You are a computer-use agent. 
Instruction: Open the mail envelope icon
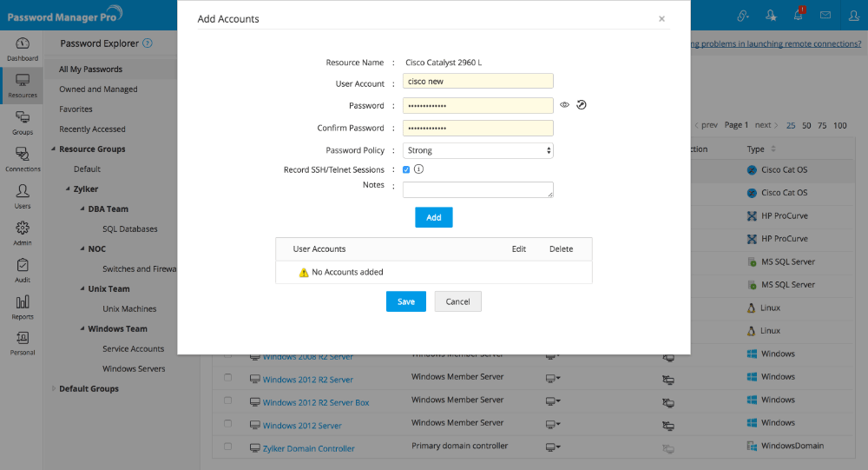point(825,15)
